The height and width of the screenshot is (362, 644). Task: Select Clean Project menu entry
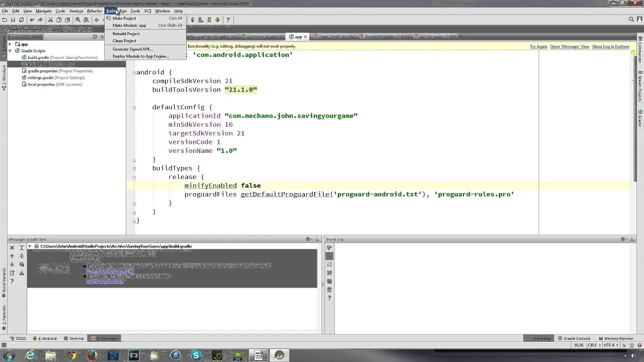[145, 41]
